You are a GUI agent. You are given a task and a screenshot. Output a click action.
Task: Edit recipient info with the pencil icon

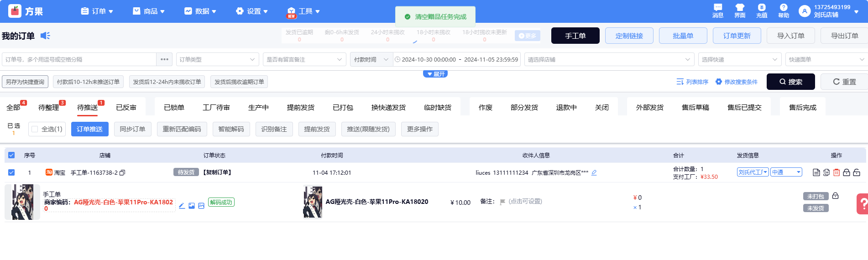pyautogui.click(x=594, y=172)
